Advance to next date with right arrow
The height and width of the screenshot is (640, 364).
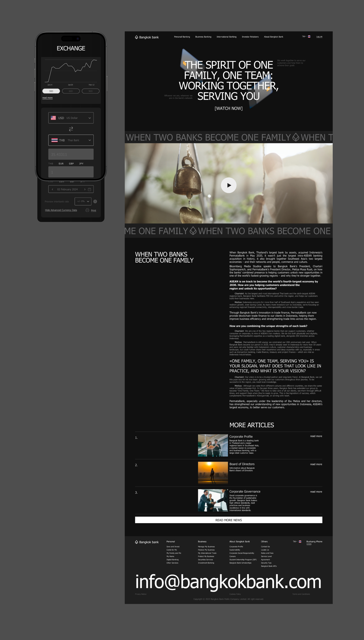85,189
